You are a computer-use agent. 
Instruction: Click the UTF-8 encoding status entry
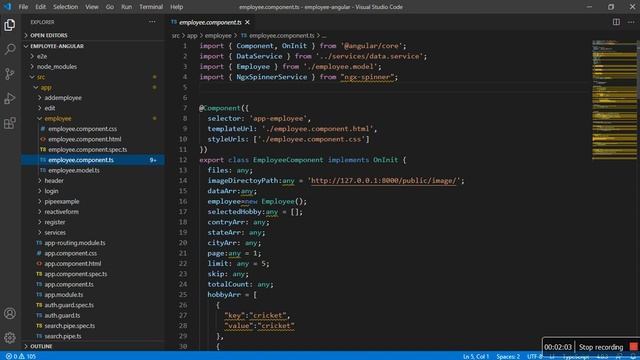pos(535,356)
